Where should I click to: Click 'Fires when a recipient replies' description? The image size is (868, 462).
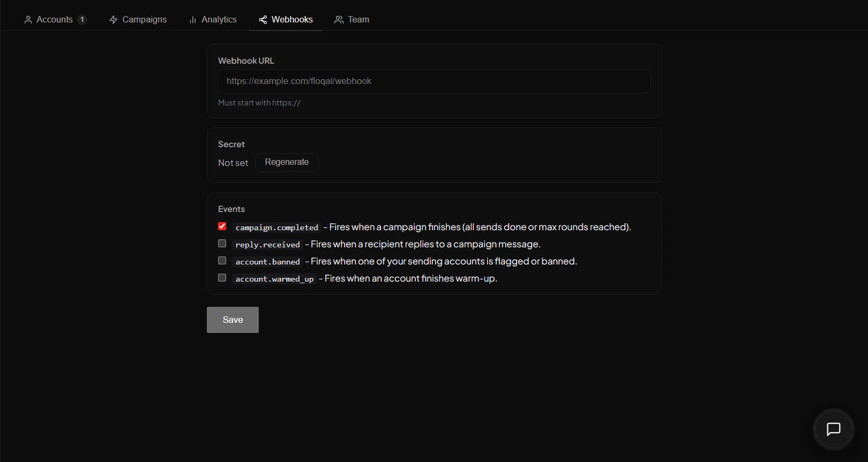(x=425, y=244)
